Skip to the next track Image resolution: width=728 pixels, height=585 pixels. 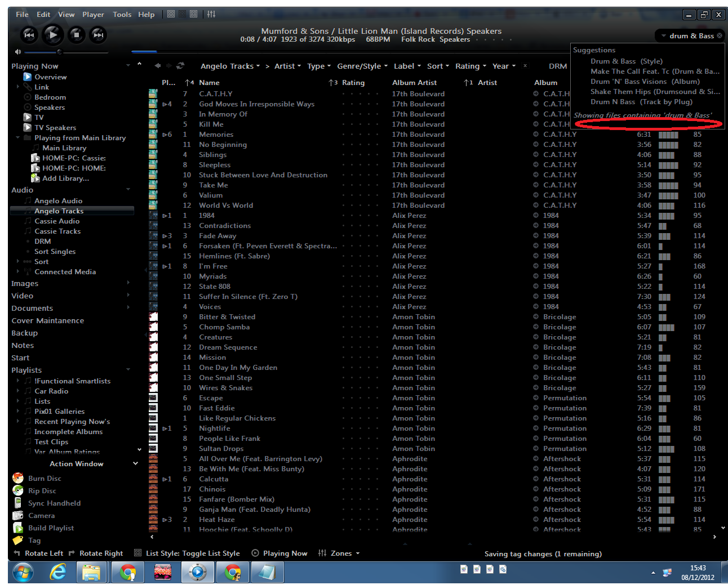[99, 35]
